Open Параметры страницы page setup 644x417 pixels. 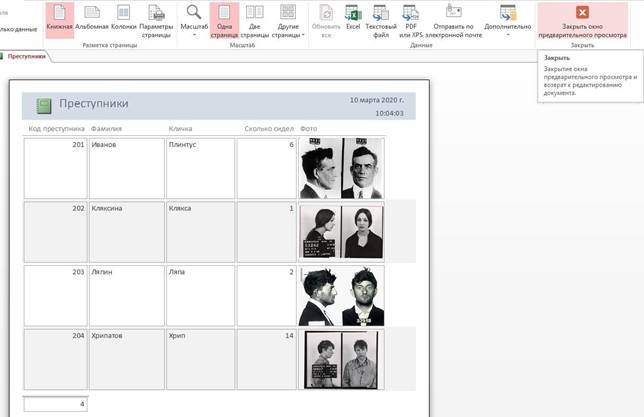click(156, 21)
